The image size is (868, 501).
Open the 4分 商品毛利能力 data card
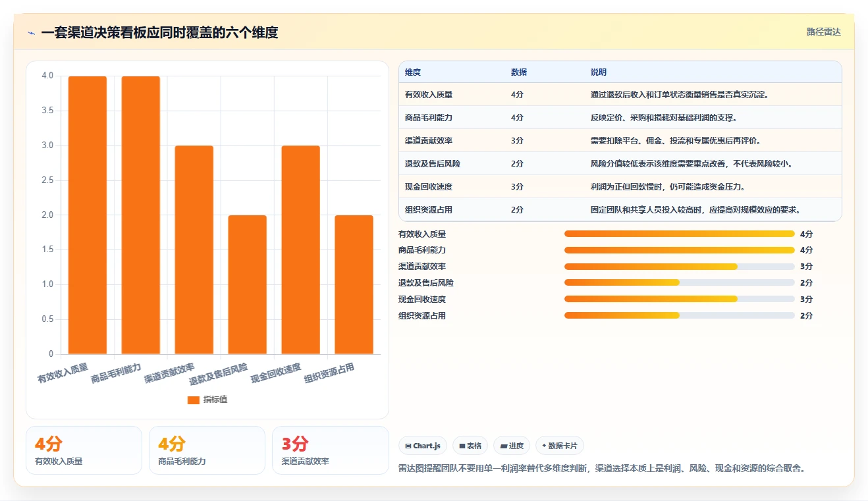click(x=207, y=450)
